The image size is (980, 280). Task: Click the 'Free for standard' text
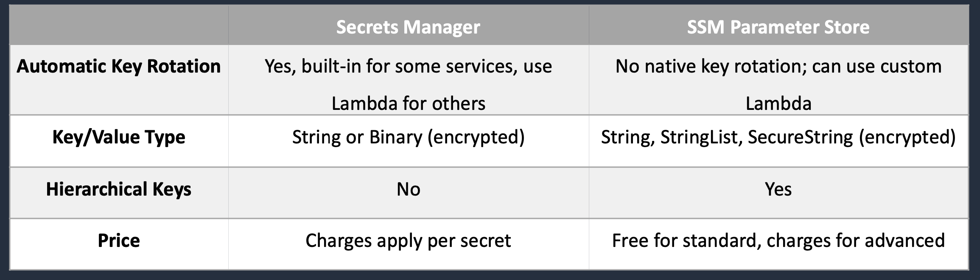click(x=684, y=241)
